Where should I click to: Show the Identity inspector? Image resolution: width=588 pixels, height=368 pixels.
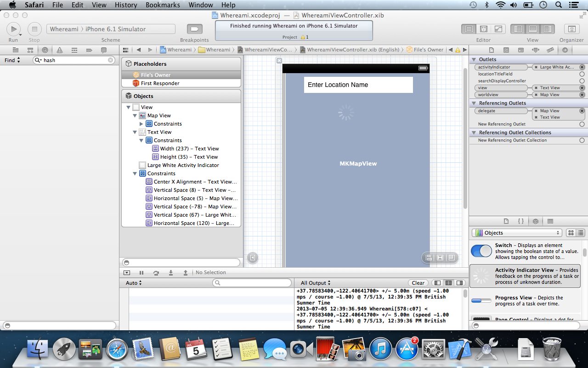tap(521, 50)
